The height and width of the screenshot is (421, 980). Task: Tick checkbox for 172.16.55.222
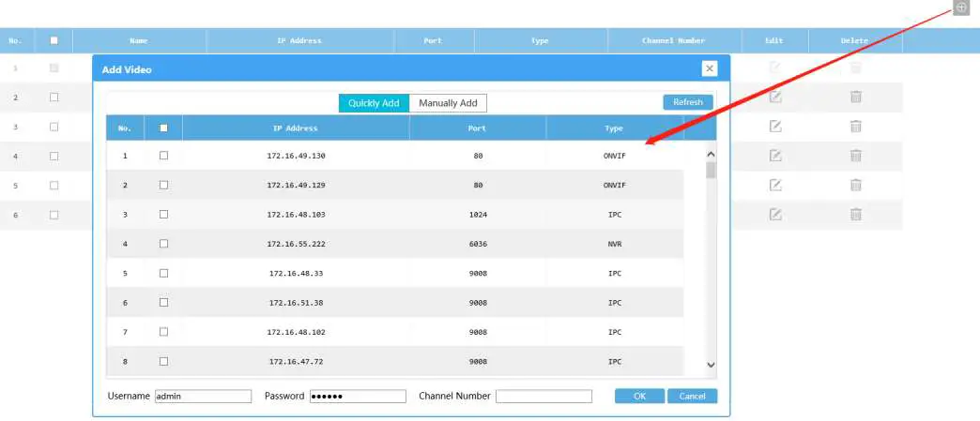point(163,244)
